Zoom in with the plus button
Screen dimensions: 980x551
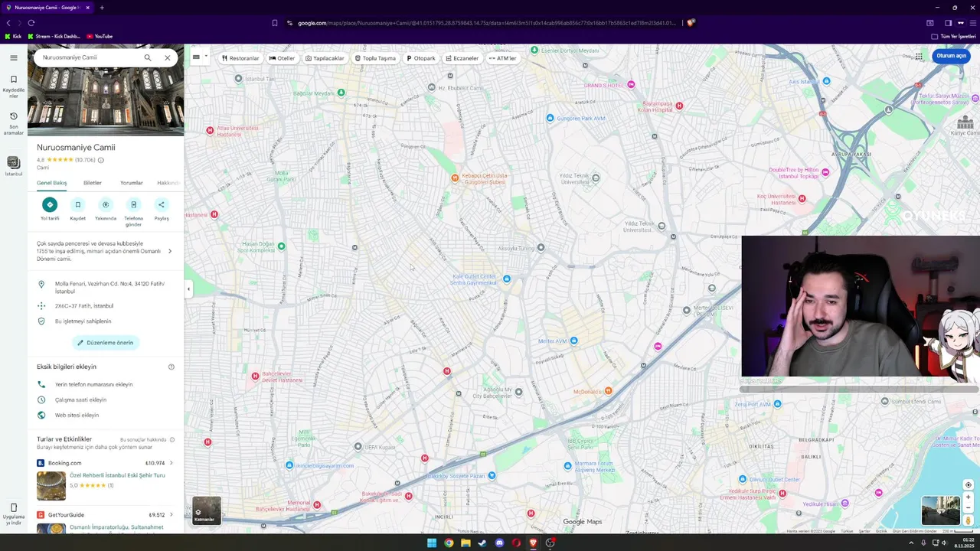tap(968, 497)
